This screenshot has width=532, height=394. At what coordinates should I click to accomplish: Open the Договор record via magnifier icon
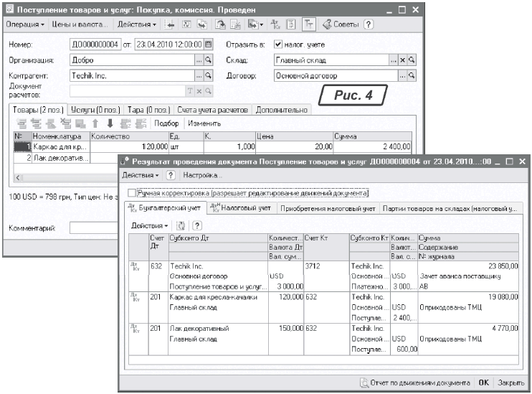(x=412, y=75)
